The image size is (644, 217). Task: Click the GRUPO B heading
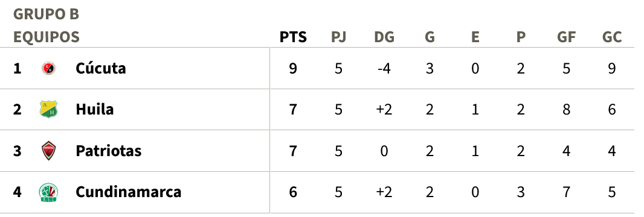[x=46, y=14]
